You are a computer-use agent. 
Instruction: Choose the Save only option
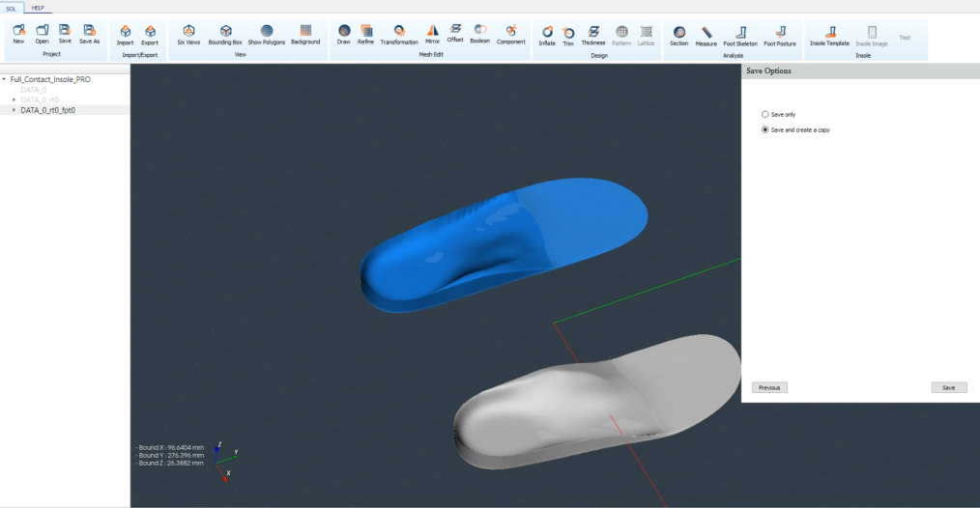coord(765,115)
